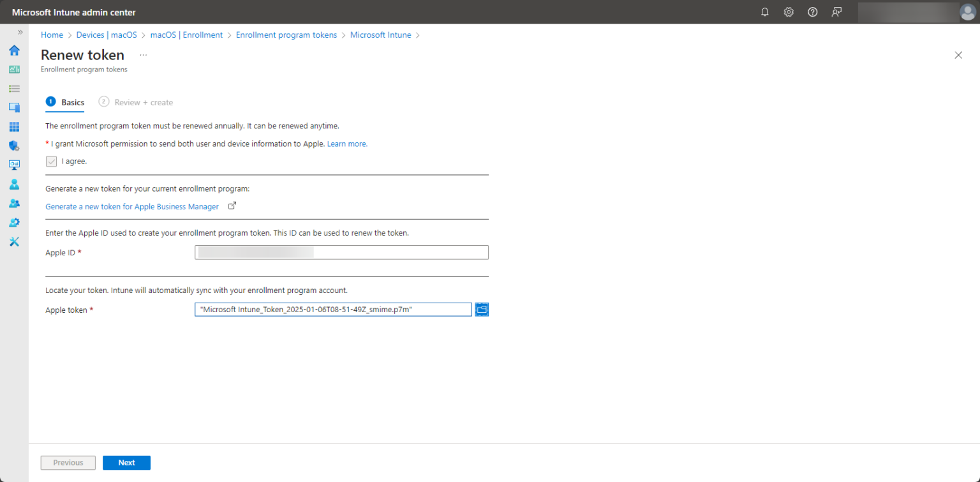Screen dimensions: 980x482
Task: Open Troubleshooting using the wrench icon
Action: (x=14, y=241)
